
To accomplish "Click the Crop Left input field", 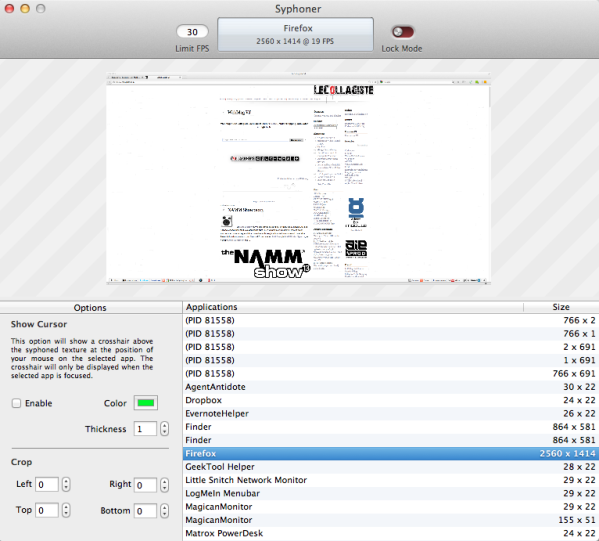I will click(x=47, y=484).
